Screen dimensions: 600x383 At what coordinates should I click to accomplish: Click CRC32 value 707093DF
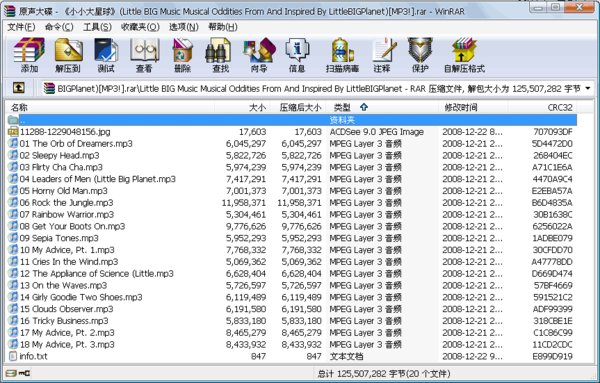coord(553,132)
